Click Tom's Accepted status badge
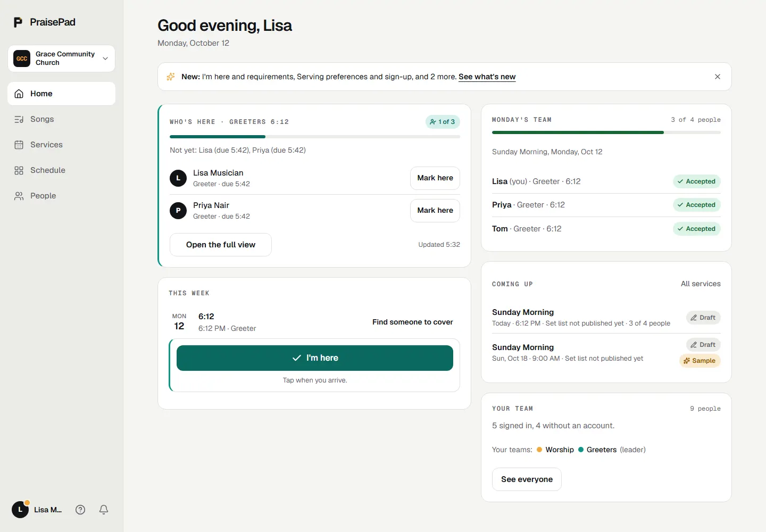Screen dimensions: 766x532 pyautogui.click(x=697, y=229)
